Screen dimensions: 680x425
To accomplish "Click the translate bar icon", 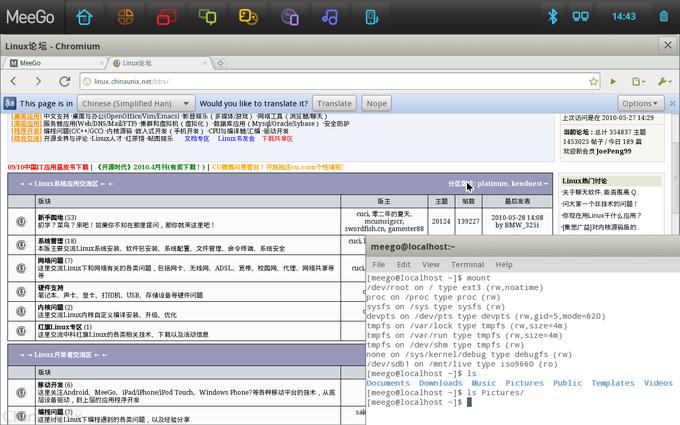I will (10, 103).
